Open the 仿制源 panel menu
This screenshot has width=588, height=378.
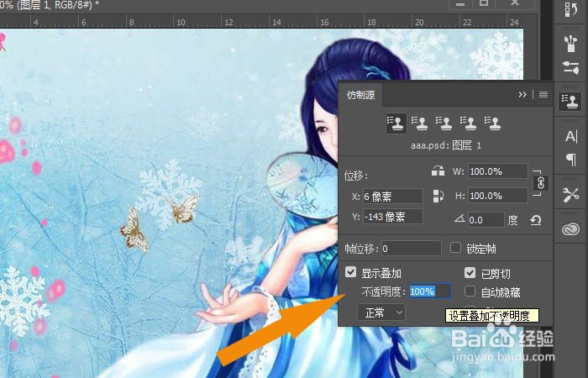[x=543, y=94]
